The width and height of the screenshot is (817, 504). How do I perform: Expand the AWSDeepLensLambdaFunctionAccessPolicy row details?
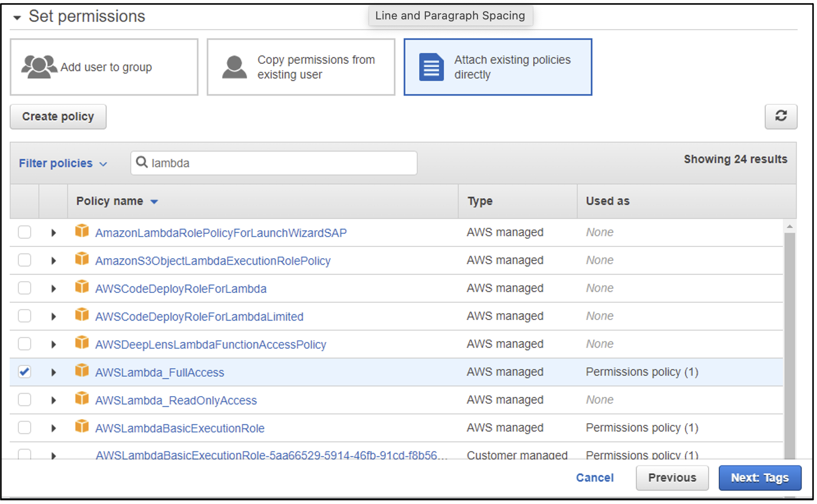pos(54,344)
